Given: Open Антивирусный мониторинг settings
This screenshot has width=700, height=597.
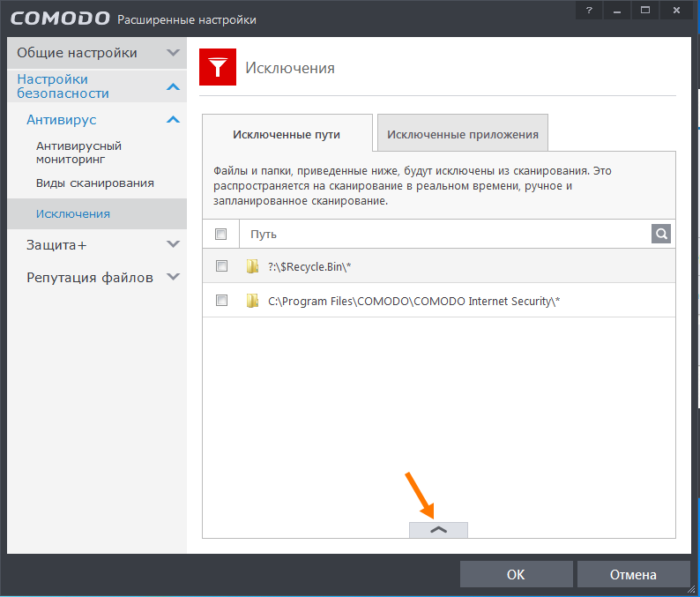Looking at the screenshot, I should pyautogui.click(x=78, y=153).
